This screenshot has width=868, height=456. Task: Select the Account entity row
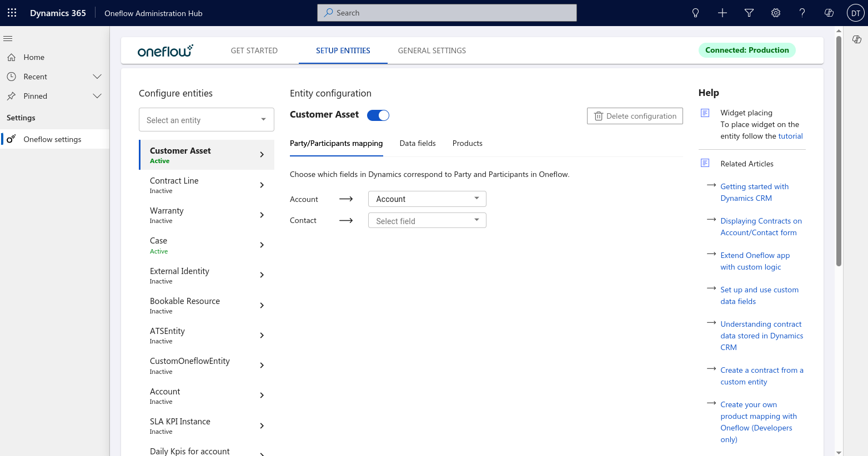(207, 396)
